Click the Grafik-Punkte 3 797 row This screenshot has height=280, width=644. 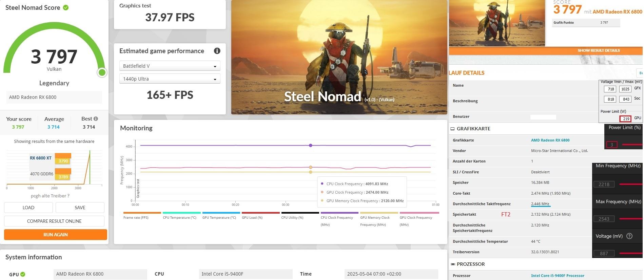point(586,23)
